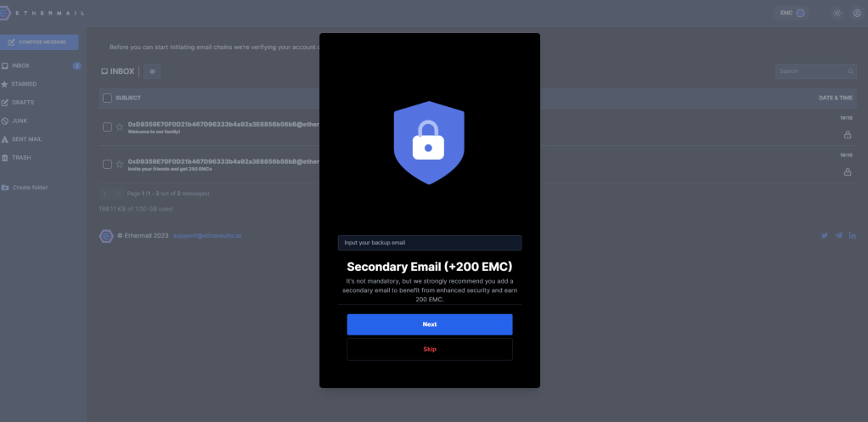Viewport: 868px width, 422px height.
Task: Check the select-all checkbox beside Subject
Action: 107,98
